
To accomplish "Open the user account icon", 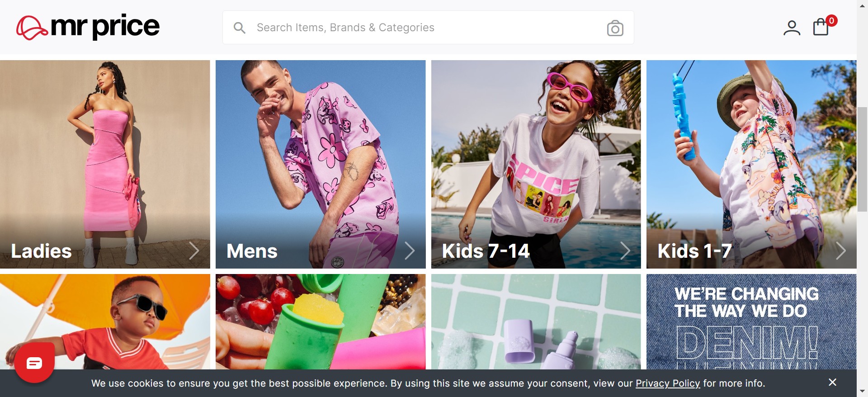I will point(792,28).
